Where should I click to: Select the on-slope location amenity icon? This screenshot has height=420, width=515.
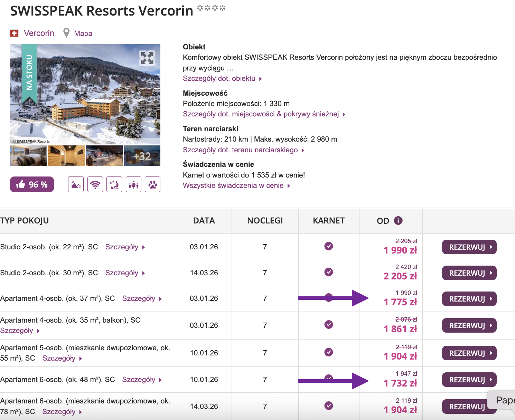coord(75,184)
